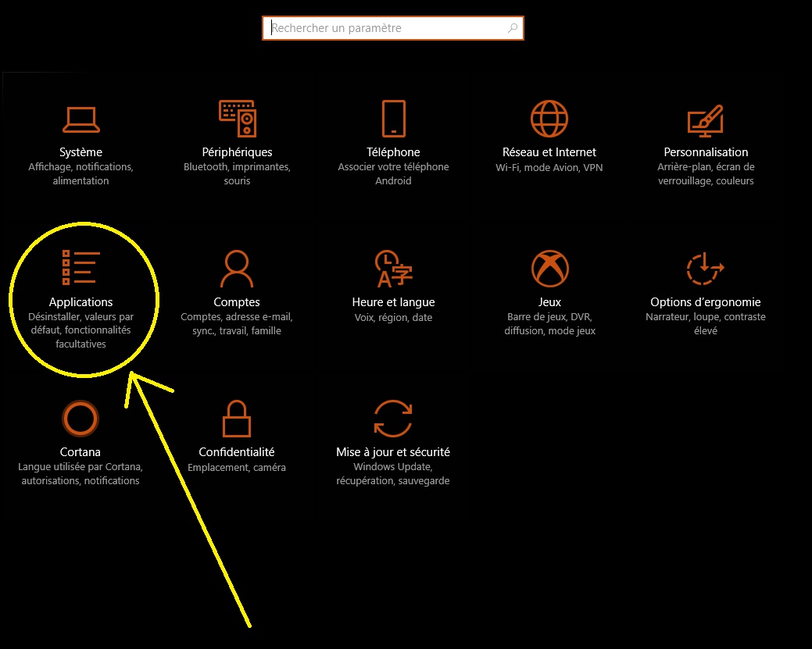Select the Système title text
The width and height of the screenshot is (812, 649).
[x=80, y=152]
